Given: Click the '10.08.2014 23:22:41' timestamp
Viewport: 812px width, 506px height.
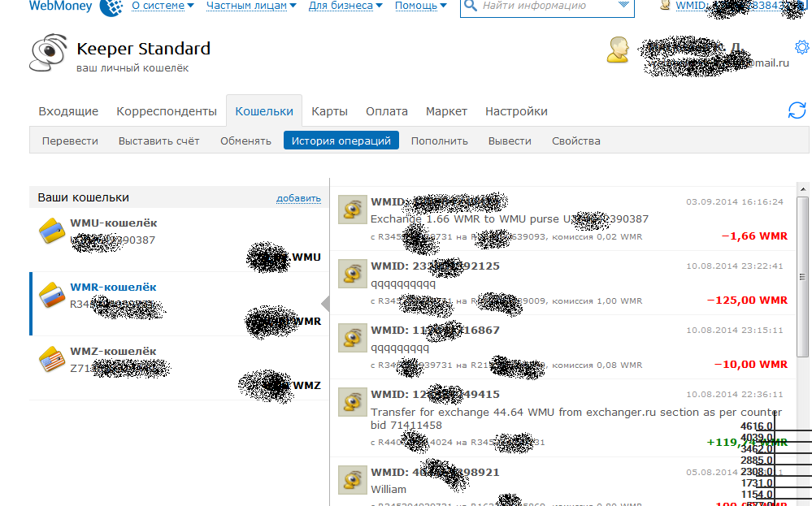Looking at the screenshot, I should (734, 266).
